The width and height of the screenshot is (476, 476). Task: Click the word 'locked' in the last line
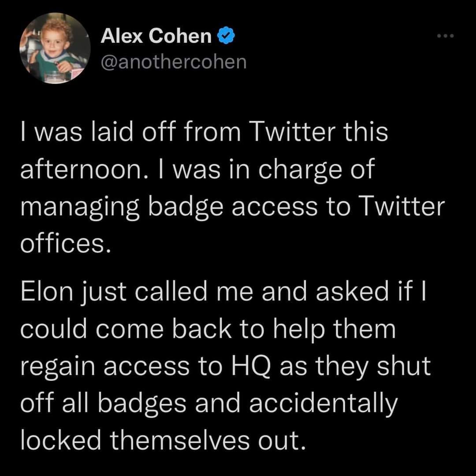pyautogui.click(x=60, y=440)
